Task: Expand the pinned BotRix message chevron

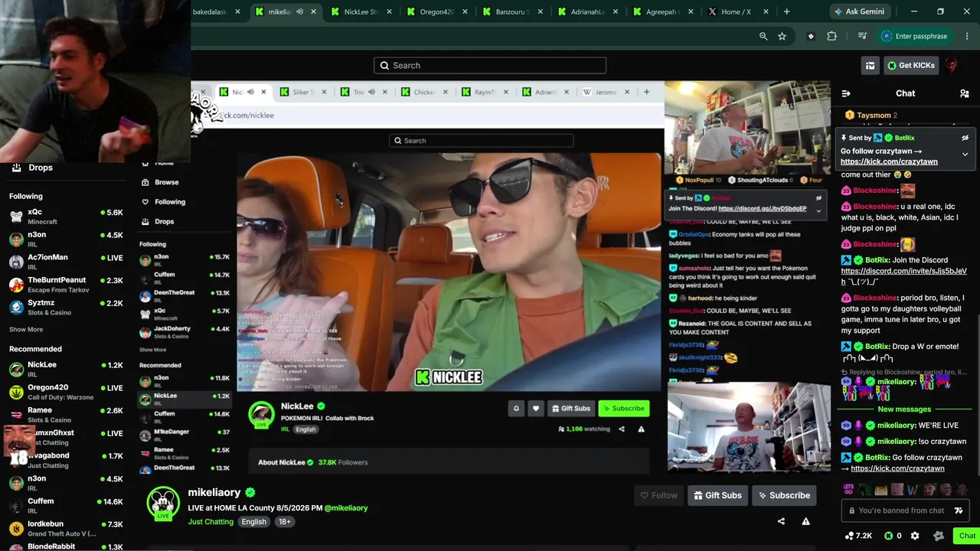Action: [965, 154]
